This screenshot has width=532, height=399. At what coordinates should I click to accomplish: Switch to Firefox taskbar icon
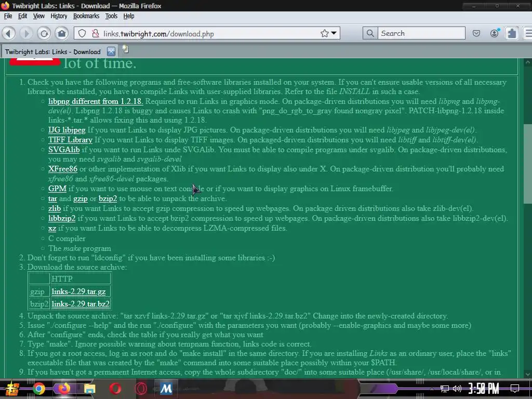(64, 388)
